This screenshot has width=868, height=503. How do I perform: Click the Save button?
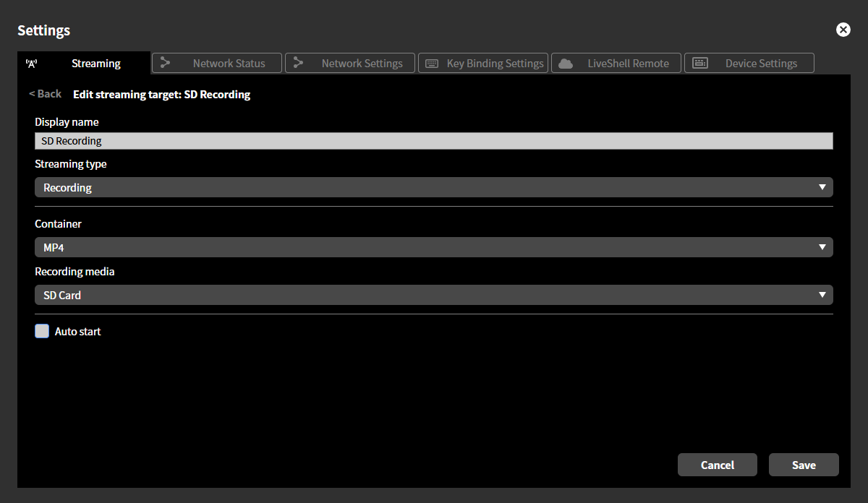click(x=804, y=465)
